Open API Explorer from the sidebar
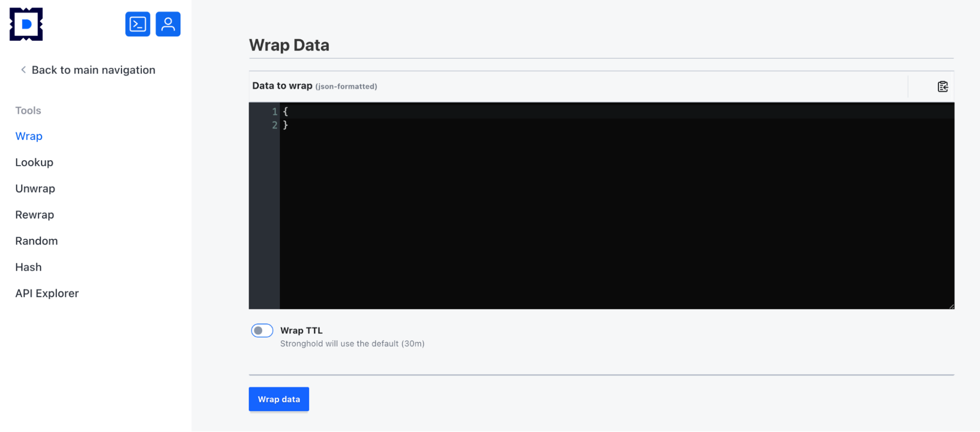 tap(47, 293)
